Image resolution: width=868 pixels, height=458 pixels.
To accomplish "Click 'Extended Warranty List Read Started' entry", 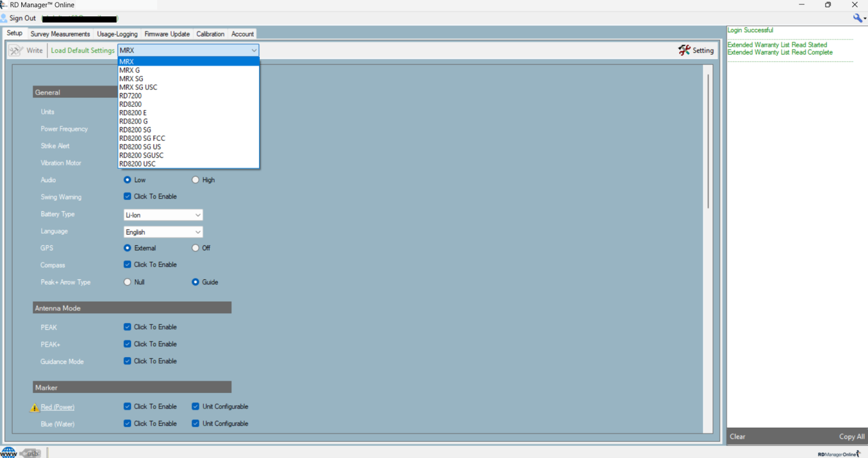I will click(x=777, y=45).
